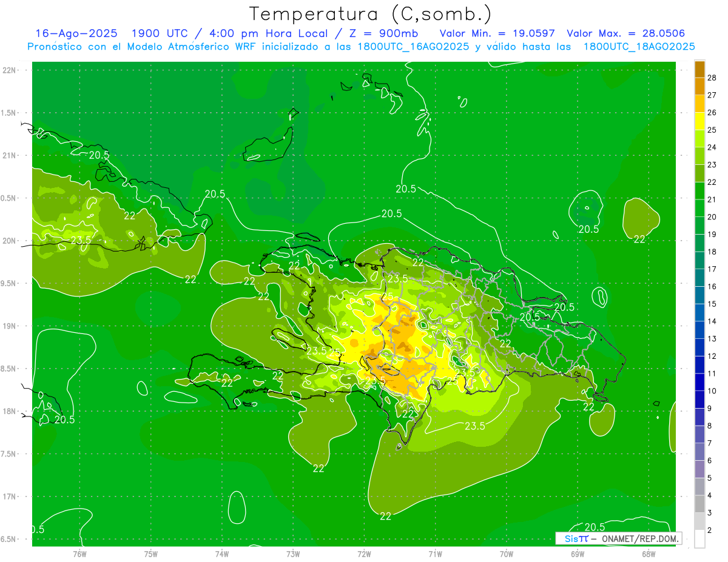Select the date text '16-Ago-2025'

tap(76, 33)
